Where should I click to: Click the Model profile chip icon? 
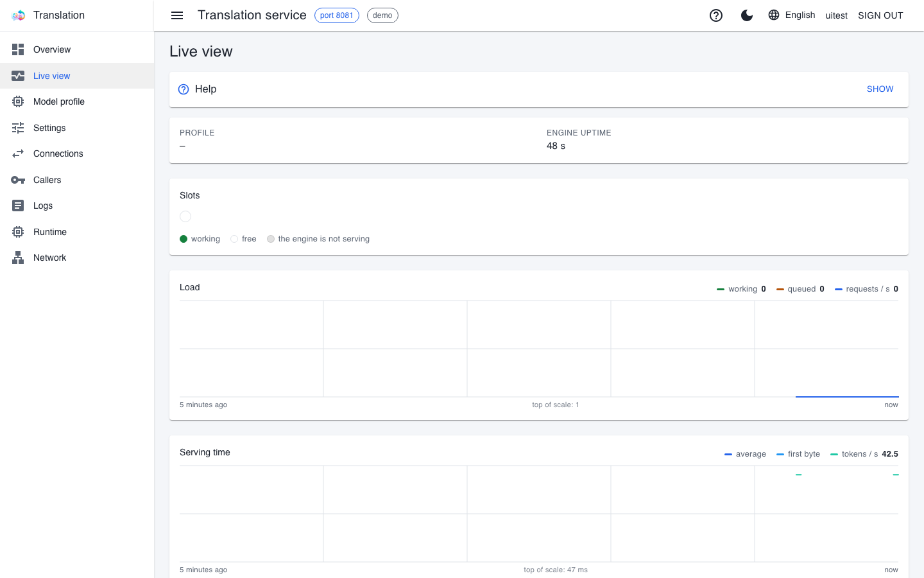(x=18, y=101)
